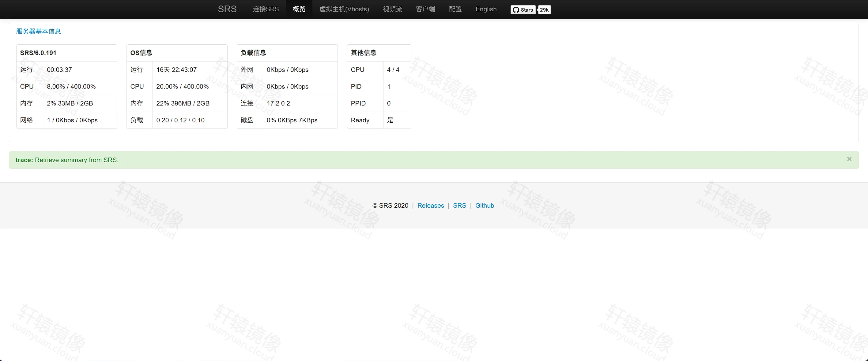This screenshot has height=361, width=868.
Task: Select 外网 value 0Kbps / 0Kbps
Action: 287,70
